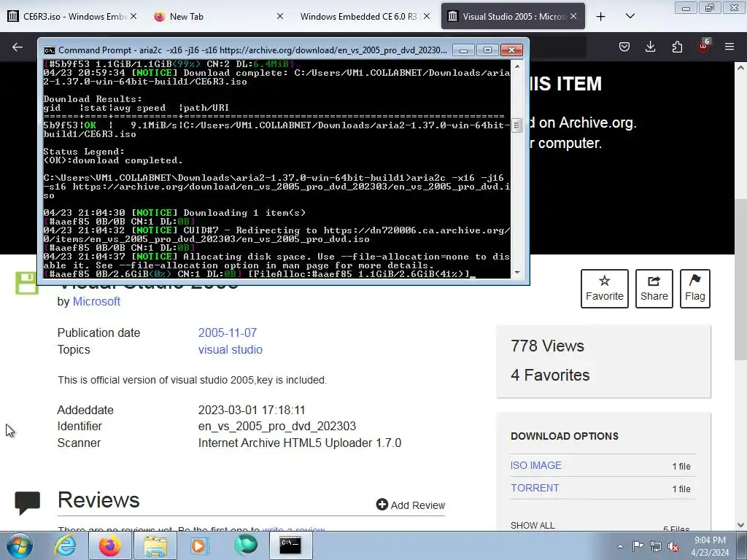Click the Favorite star button
This screenshot has width=747, height=560.
(605, 289)
